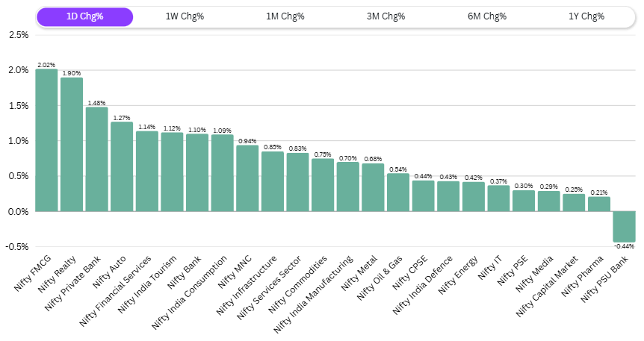Click the Nifty FMCG bar
This screenshot has height=341, width=644.
46,140
